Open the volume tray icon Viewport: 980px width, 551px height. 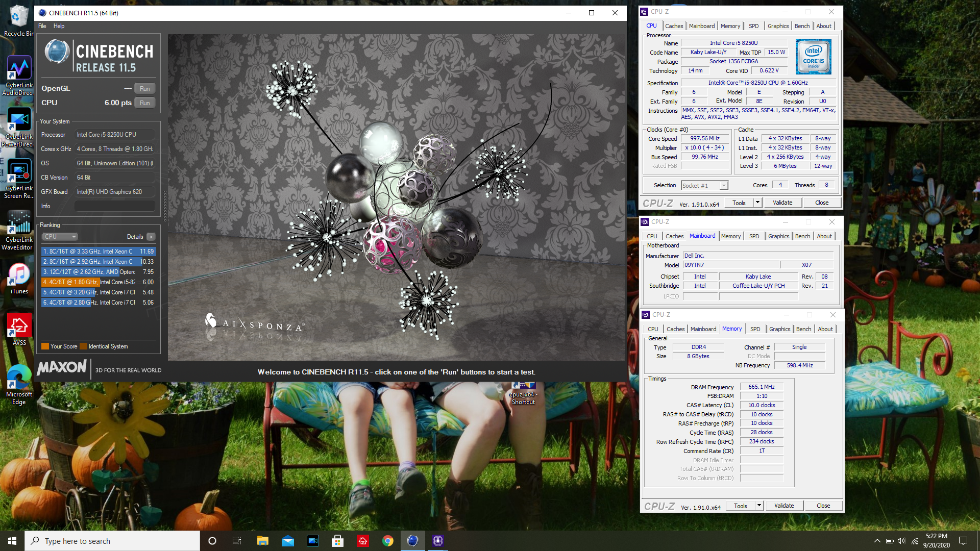tap(901, 541)
